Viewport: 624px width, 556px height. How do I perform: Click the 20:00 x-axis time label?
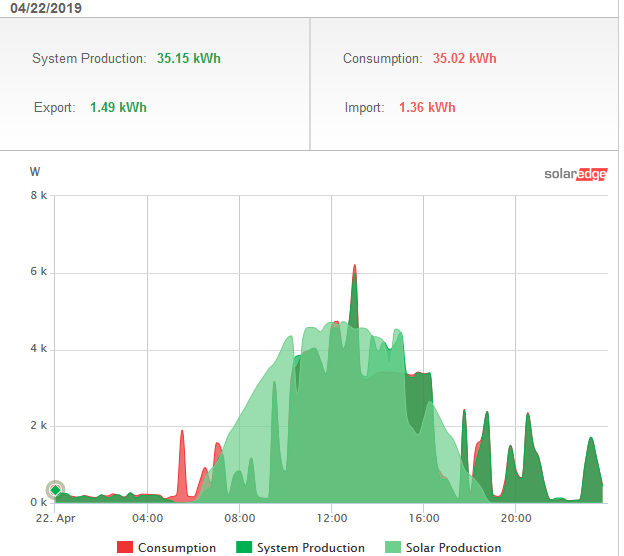coord(516,520)
